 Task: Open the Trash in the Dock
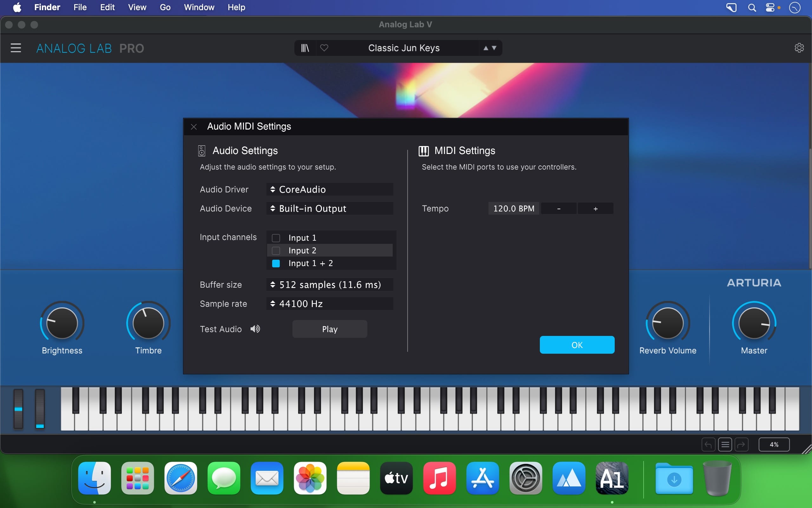(717, 478)
